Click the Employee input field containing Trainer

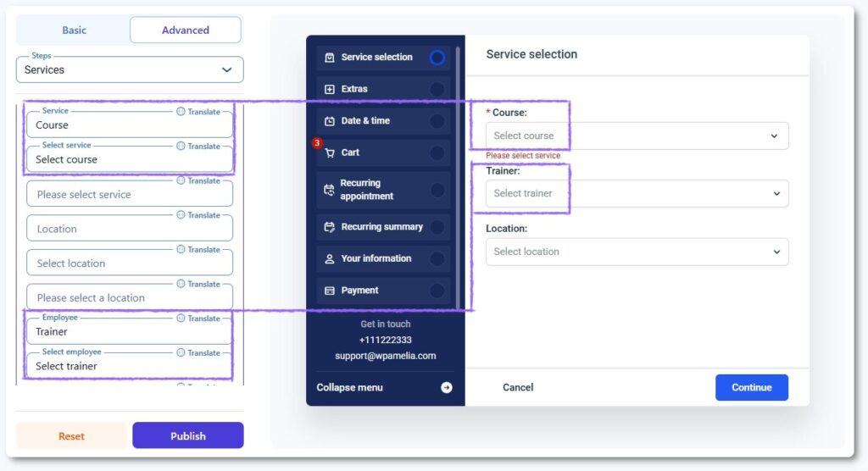(129, 332)
